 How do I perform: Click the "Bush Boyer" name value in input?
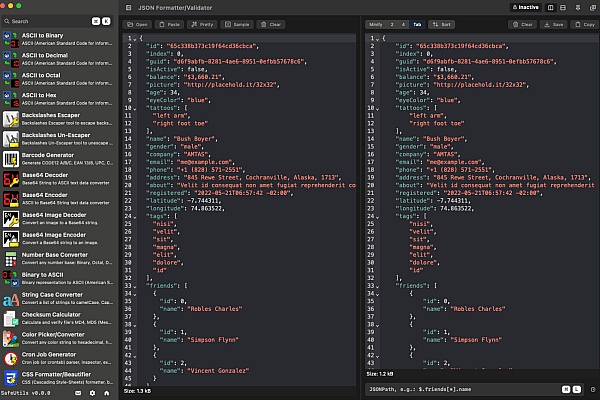194,139
